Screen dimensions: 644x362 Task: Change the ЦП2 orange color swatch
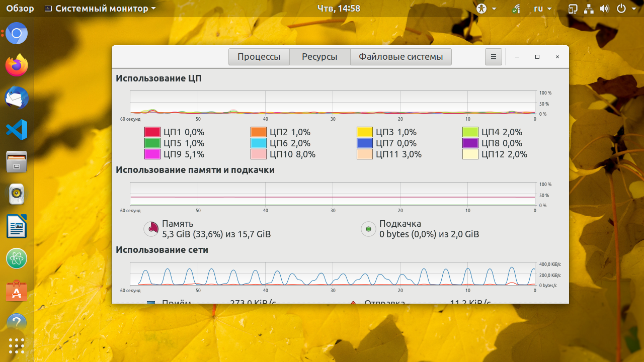(x=259, y=132)
